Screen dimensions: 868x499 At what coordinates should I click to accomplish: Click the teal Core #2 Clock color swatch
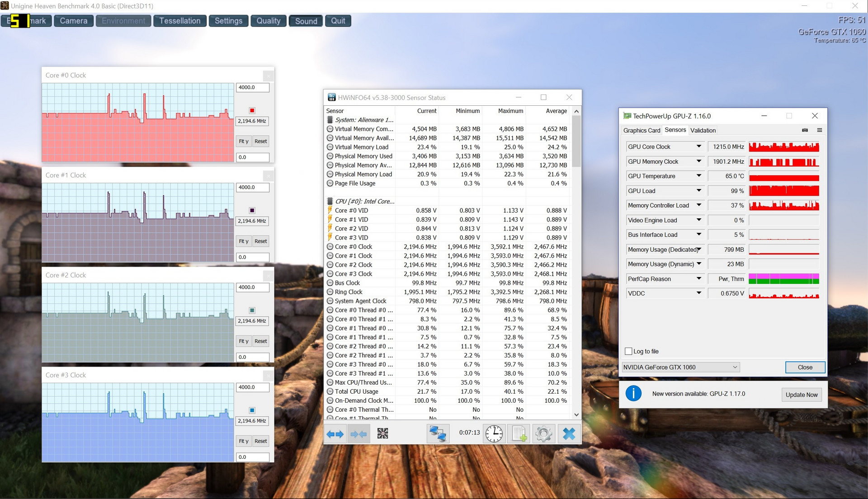click(252, 311)
